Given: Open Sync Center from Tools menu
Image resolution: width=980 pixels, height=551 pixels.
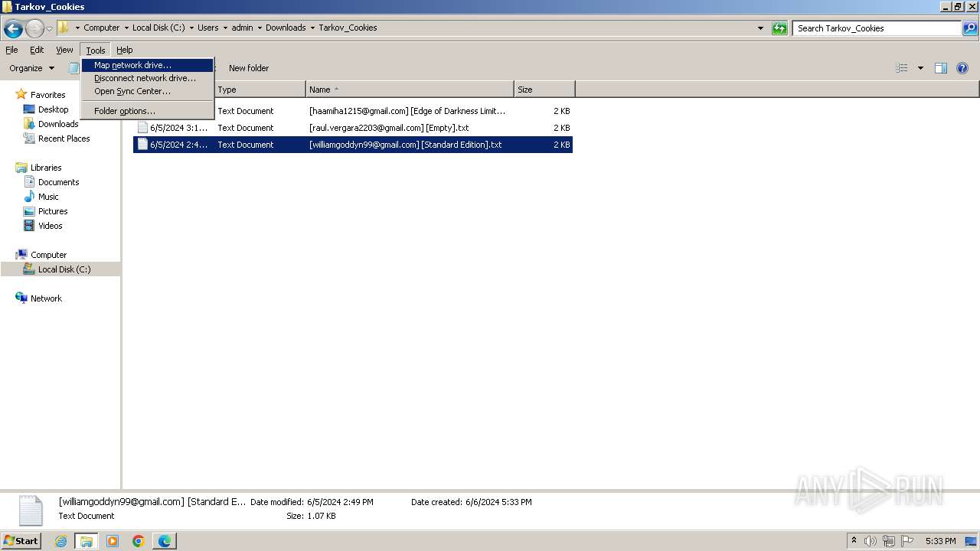Looking at the screenshot, I should [x=147, y=91].
